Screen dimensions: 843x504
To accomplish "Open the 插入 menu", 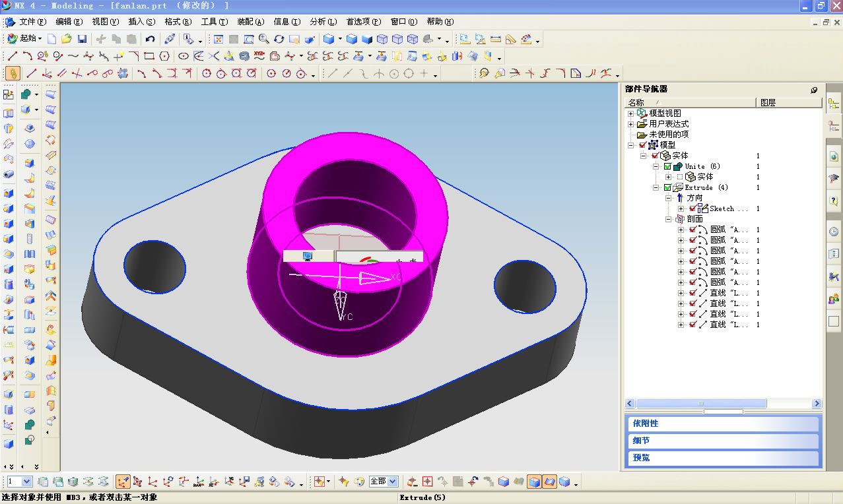I will [141, 22].
